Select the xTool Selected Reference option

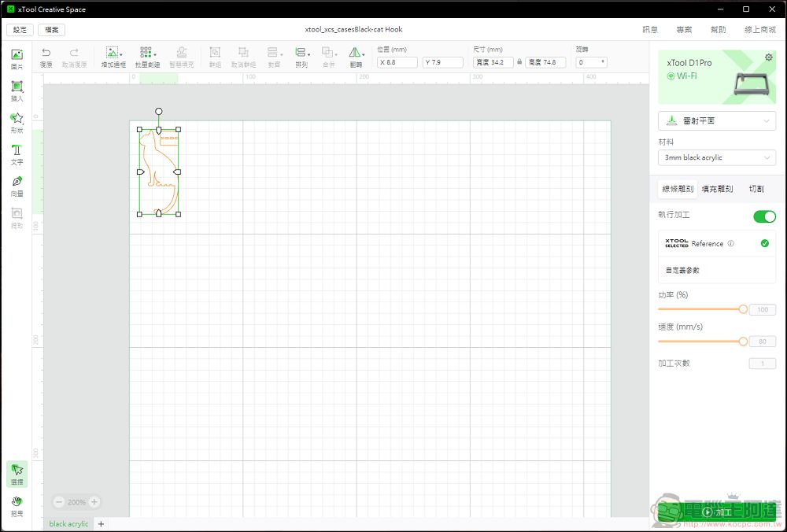pyautogui.click(x=716, y=244)
